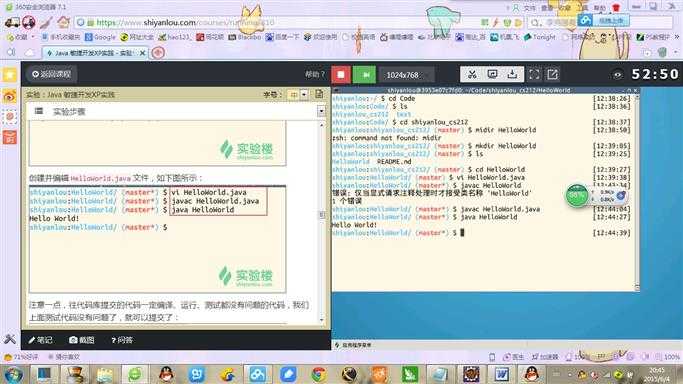Click the green network speed floating widget
683x384 pixels.
[x=577, y=195]
